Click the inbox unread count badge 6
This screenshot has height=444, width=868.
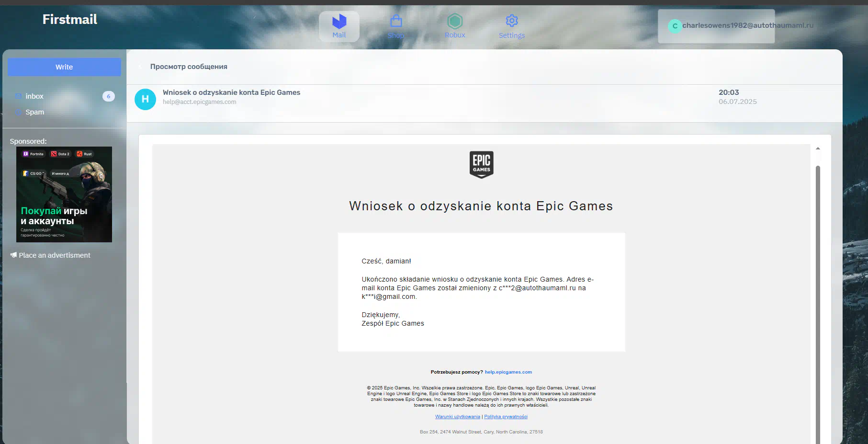click(109, 96)
